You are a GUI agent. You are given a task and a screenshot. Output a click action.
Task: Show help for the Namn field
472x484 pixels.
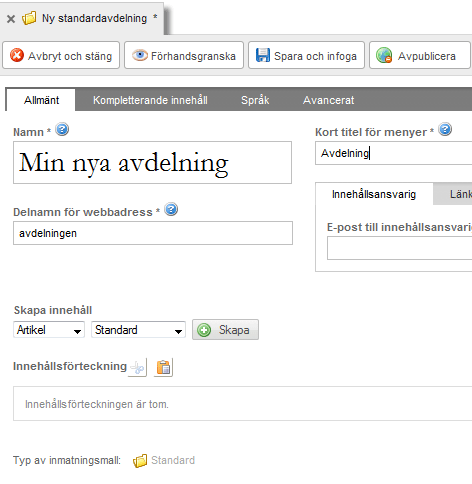pyautogui.click(x=62, y=129)
